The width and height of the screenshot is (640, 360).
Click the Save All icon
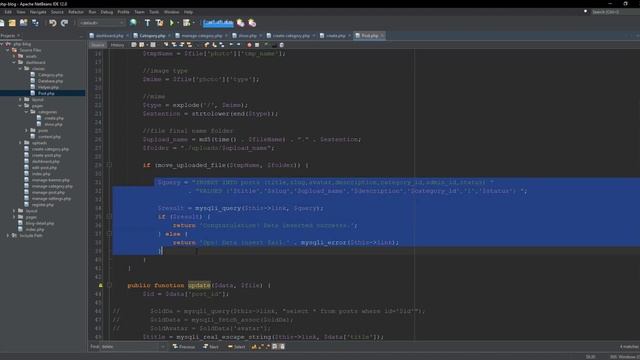(x=36, y=23)
